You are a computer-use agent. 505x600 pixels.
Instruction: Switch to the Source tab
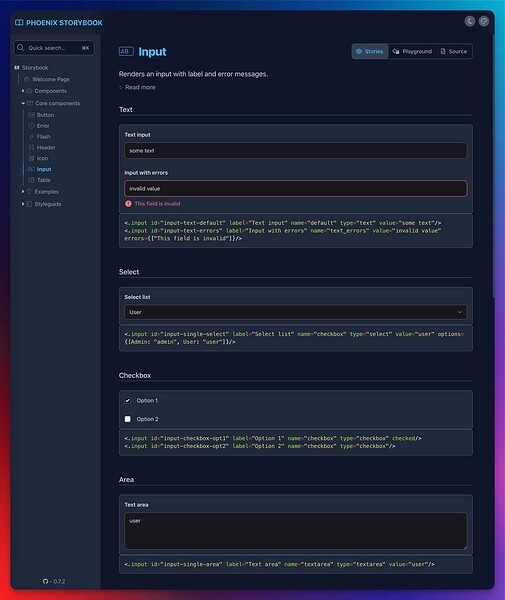click(454, 51)
